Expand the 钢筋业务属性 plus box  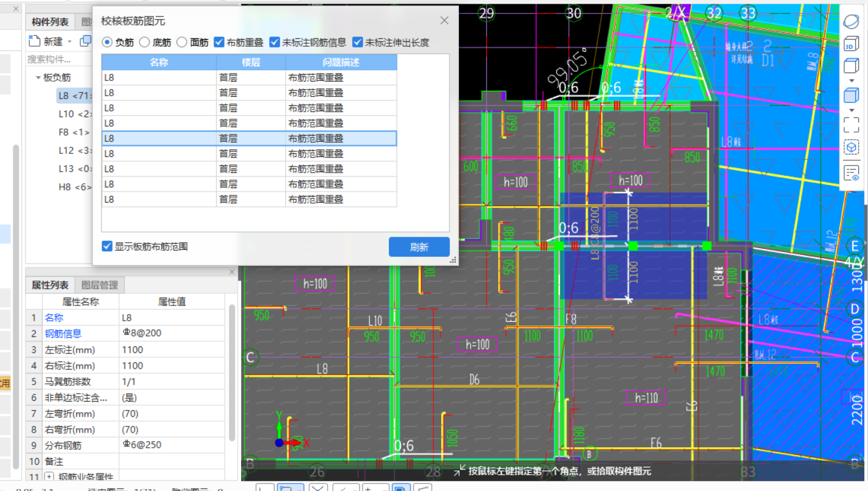49,476
